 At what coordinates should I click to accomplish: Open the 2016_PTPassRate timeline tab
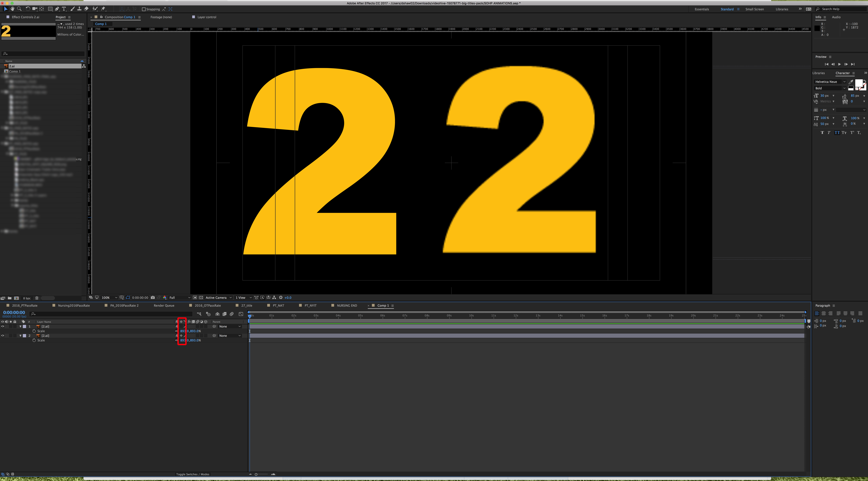coord(25,306)
